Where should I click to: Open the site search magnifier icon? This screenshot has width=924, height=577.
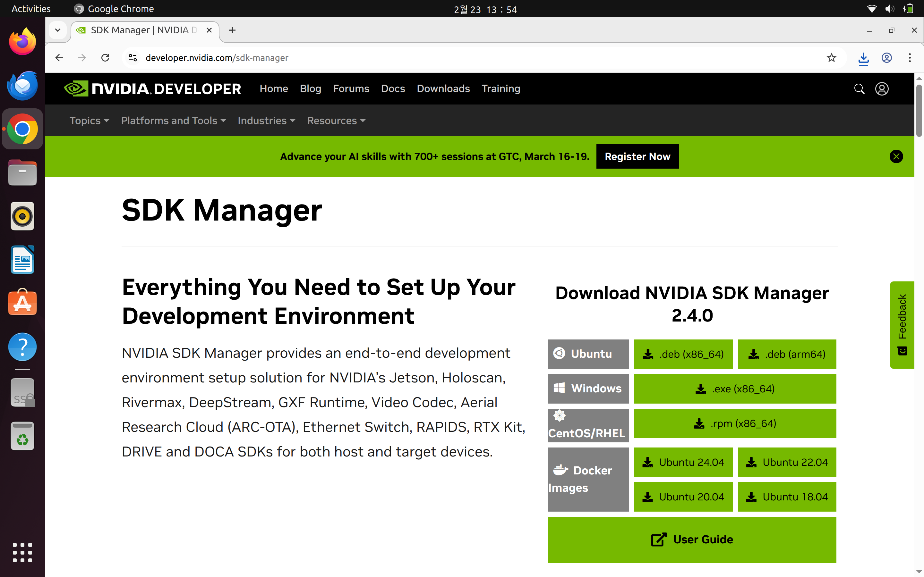859,88
